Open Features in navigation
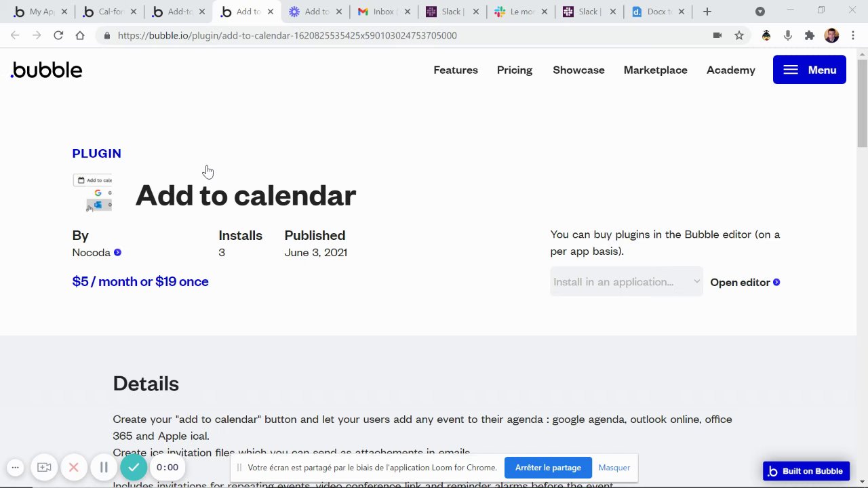868x488 pixels. point(456,70)
